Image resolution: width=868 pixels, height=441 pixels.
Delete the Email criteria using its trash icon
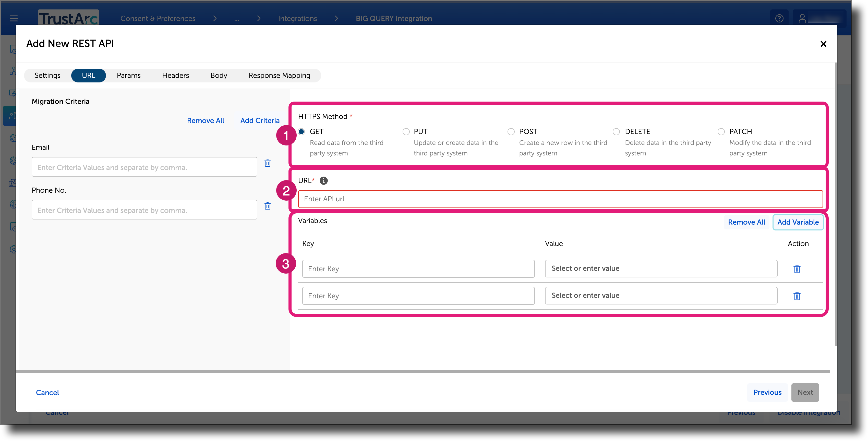coord(267,163)
